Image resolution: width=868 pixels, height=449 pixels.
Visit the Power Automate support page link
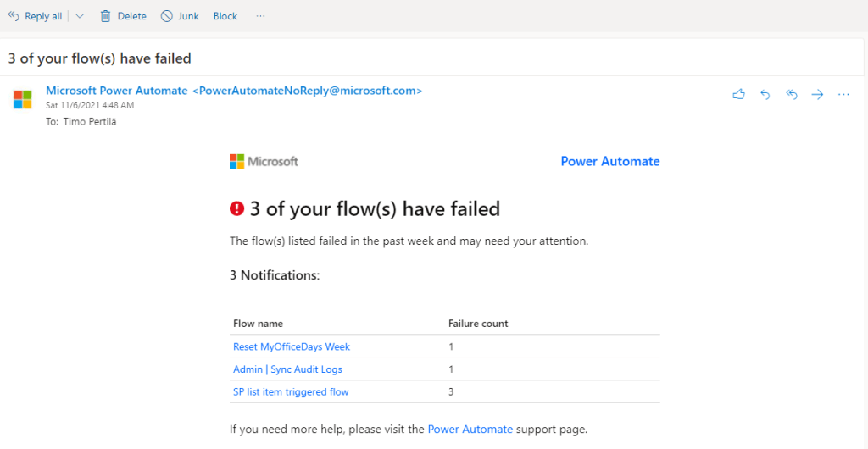click(470, 429)
